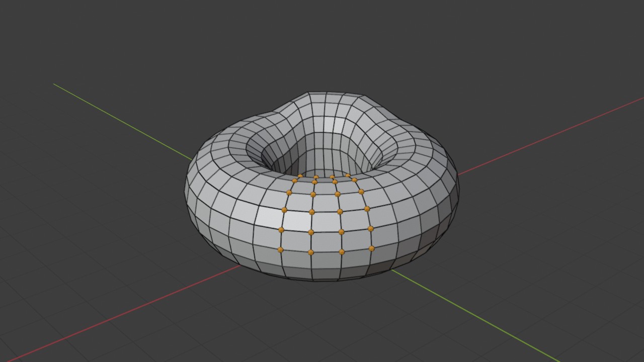This screenshot has height=362, width=644.
Task: Click the red X axis line right of torus
Action: click(x=548, y=136)
